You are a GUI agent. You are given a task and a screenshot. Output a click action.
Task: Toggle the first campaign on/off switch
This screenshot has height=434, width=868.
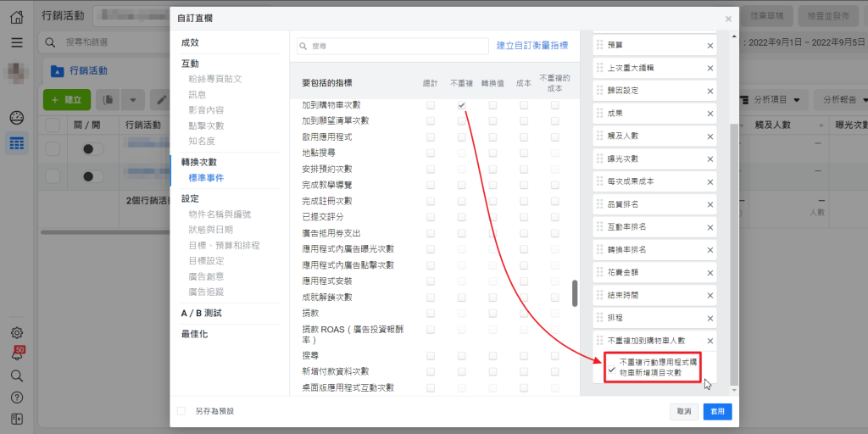point(93,148)
